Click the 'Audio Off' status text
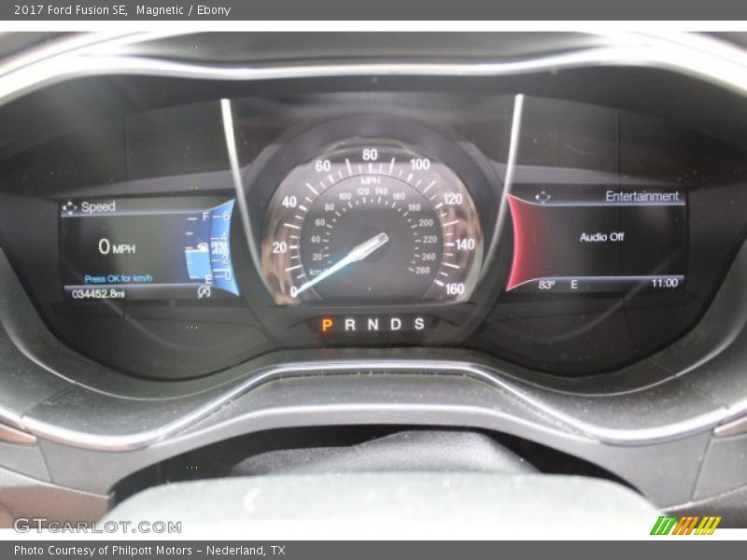Viewport: 747px width, 560px height. (601, 237)
